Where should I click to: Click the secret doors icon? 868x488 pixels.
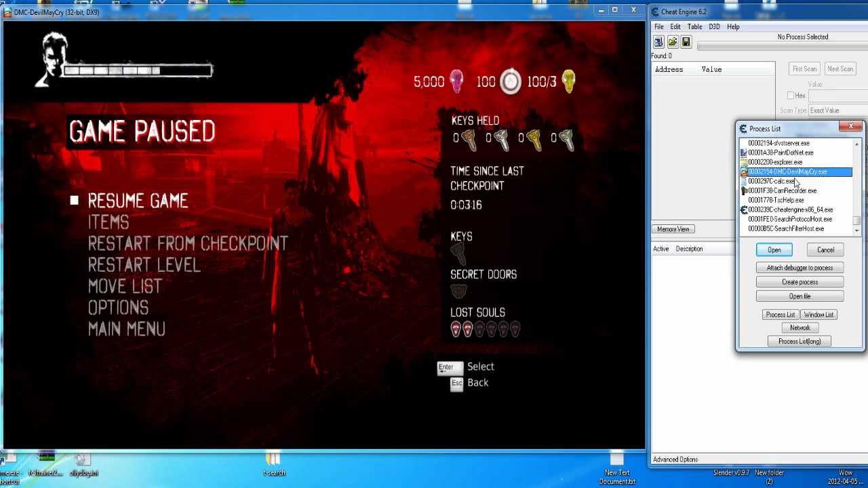[x=458, y=291]
